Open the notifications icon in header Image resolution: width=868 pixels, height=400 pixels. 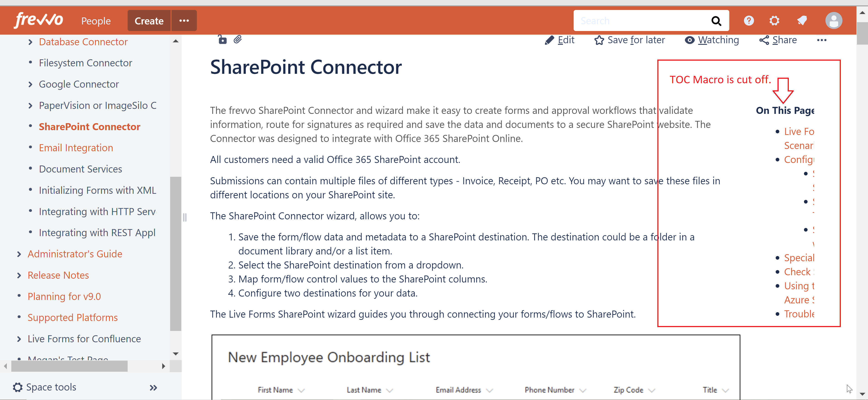coord(802,21)
